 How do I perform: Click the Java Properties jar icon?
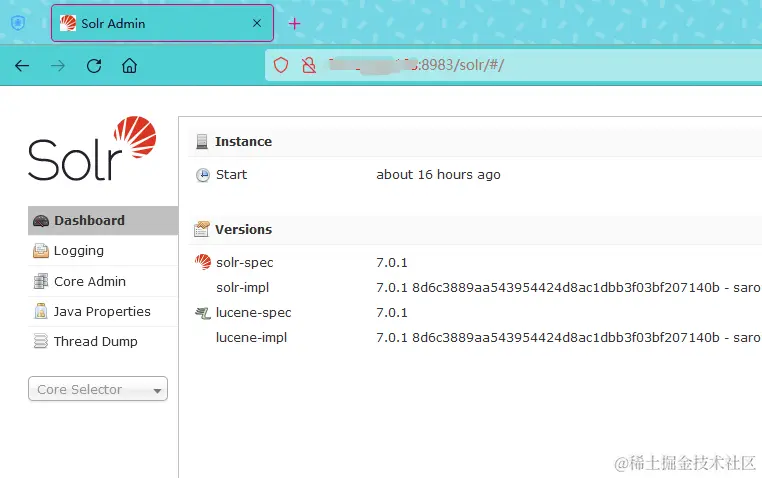[41, 311]
